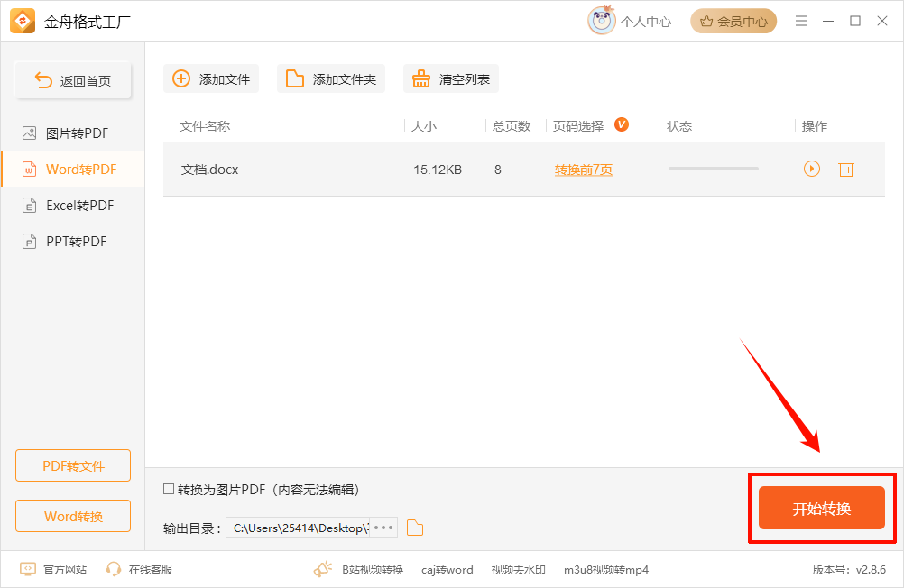Screen dimensions: 904x588
Task: Select the B站视频转换 icon
Action: point(322,569)
